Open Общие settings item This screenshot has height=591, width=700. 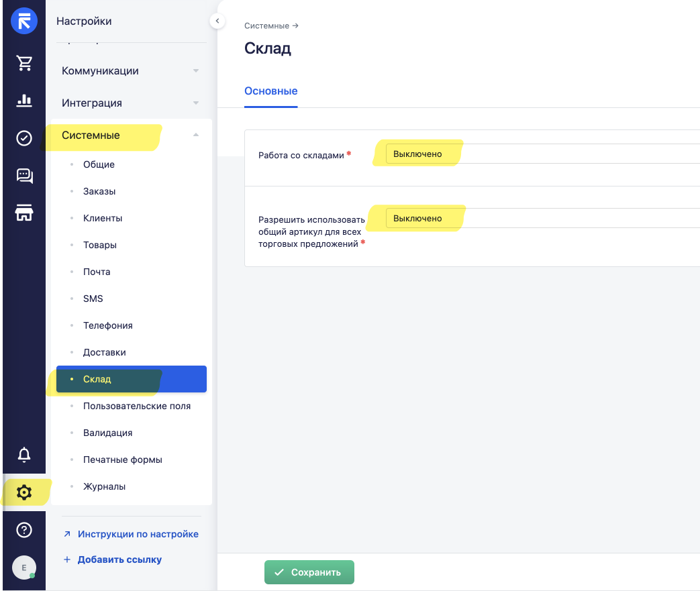pyautogui.click(x=132, y=164)
